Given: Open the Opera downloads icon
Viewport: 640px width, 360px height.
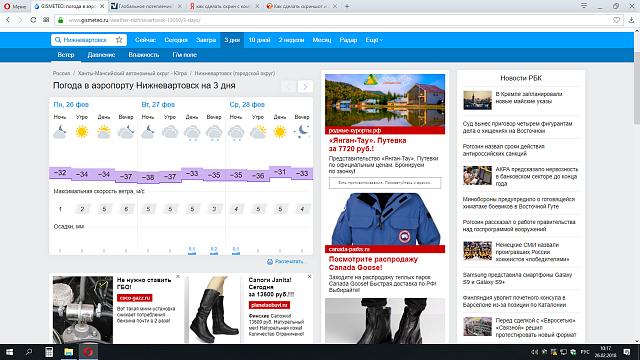Looking at the screenshot, I should pos(631,20).
